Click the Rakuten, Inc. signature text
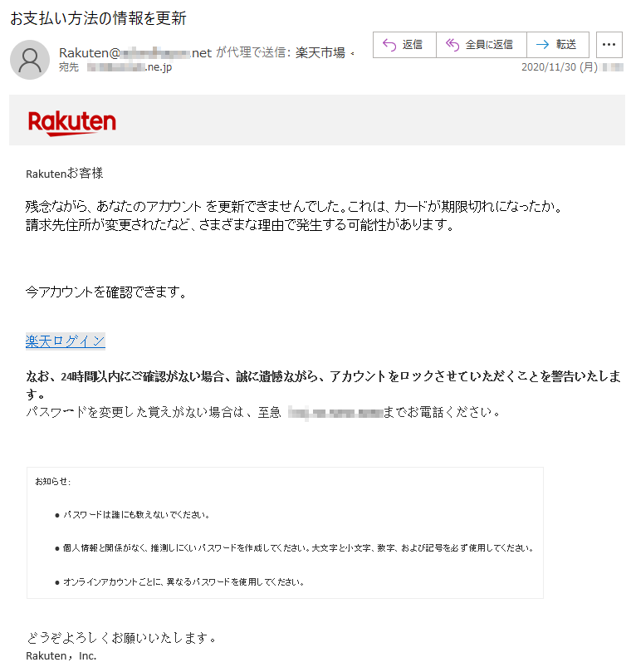Screen dimensions: 631x672 click(x=61, y=655)
